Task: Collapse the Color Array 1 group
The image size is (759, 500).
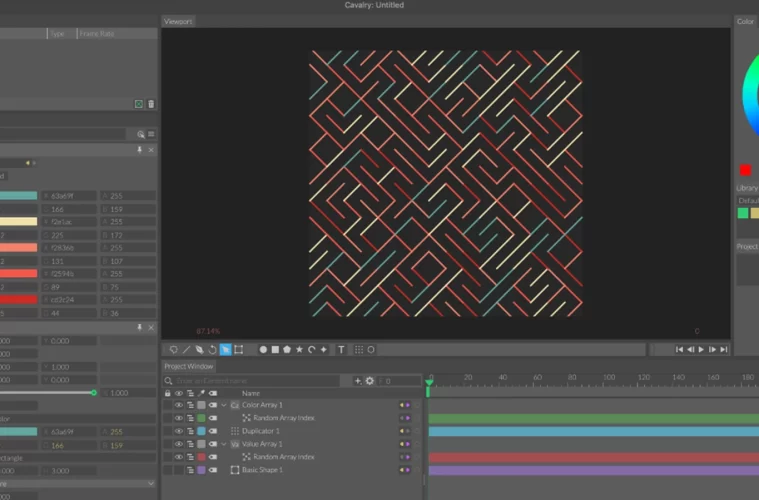Action: pyautogui.click(x=224, y=405)
